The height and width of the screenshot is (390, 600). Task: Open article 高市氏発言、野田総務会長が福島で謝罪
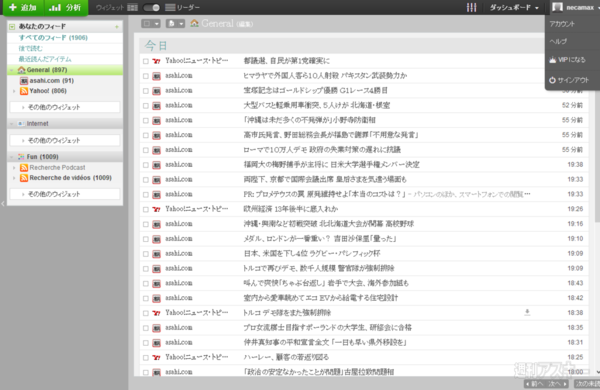pos(331,135)
